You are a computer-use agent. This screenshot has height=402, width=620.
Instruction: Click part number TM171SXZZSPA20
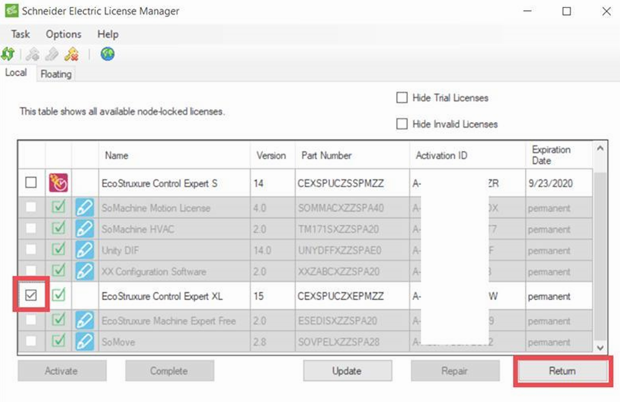click(x=338, y=229)
